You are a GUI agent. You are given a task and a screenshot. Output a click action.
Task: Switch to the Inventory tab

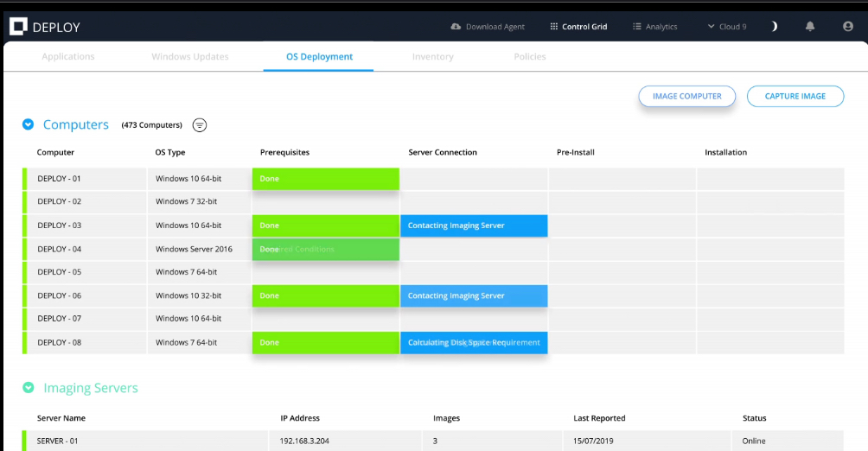pyautogui.click(x=432, y=57)
